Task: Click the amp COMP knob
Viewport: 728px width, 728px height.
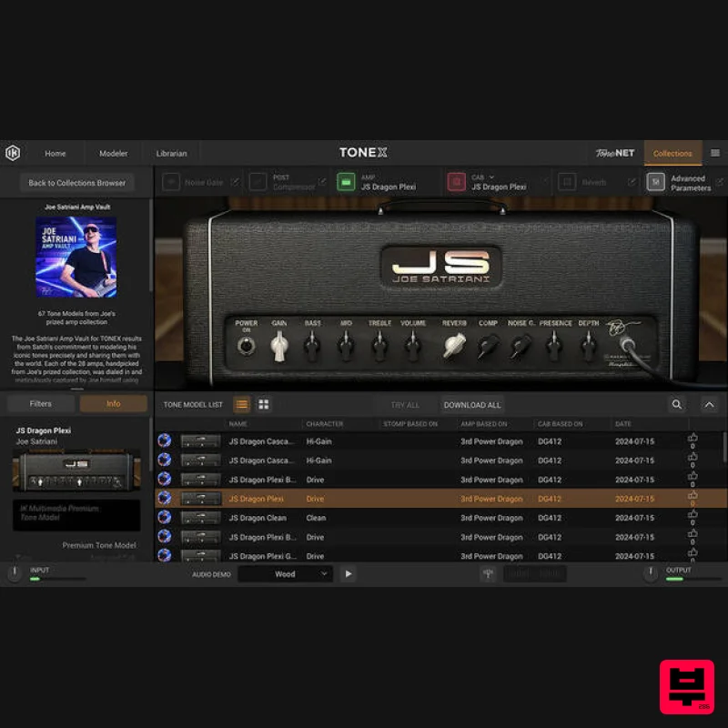Action: [x=488, y=347]
